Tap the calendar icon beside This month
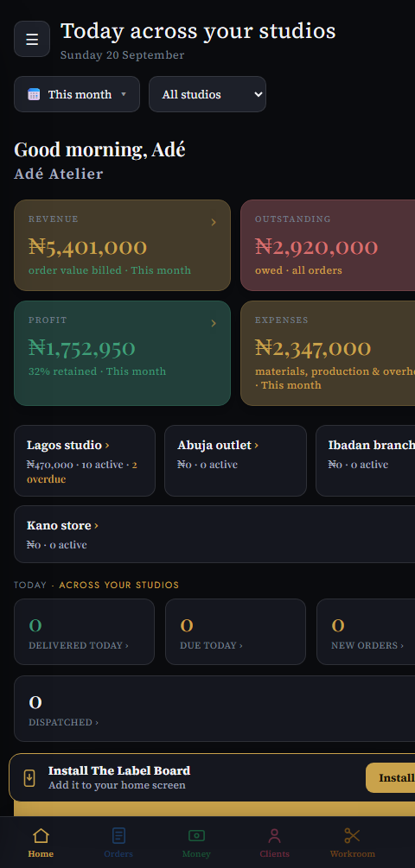Viewport: 415px width, 868px height. [x=34, y=94]
